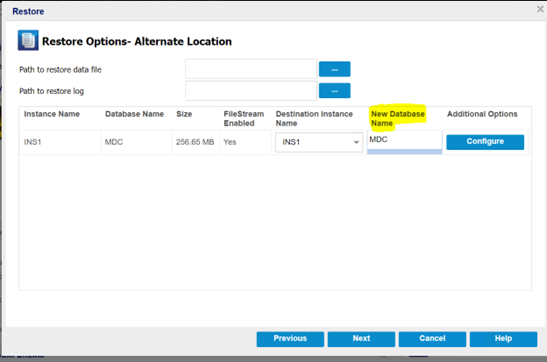
Task: Close the Restore dialog with X
Action: pos(540,9)
